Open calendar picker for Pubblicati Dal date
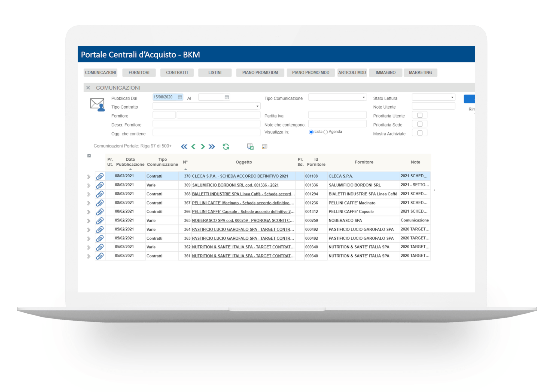This screenshot has height=392, width=554. [x=180, y=97]
